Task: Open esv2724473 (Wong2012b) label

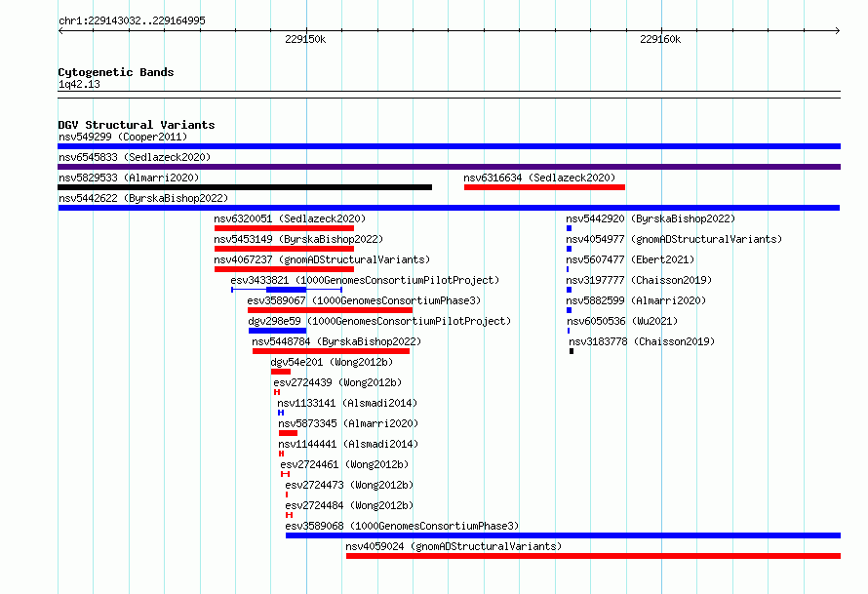Action: pyautogui.click(x=349, y=485)
